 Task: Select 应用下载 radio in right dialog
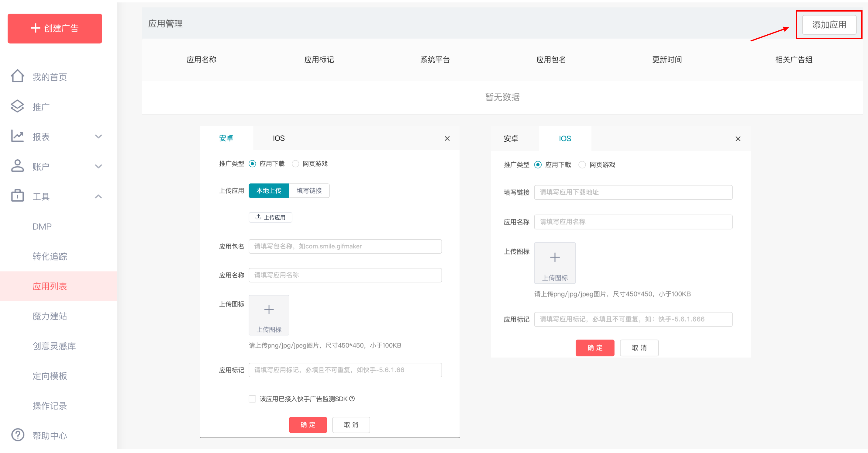coord(538,165)
